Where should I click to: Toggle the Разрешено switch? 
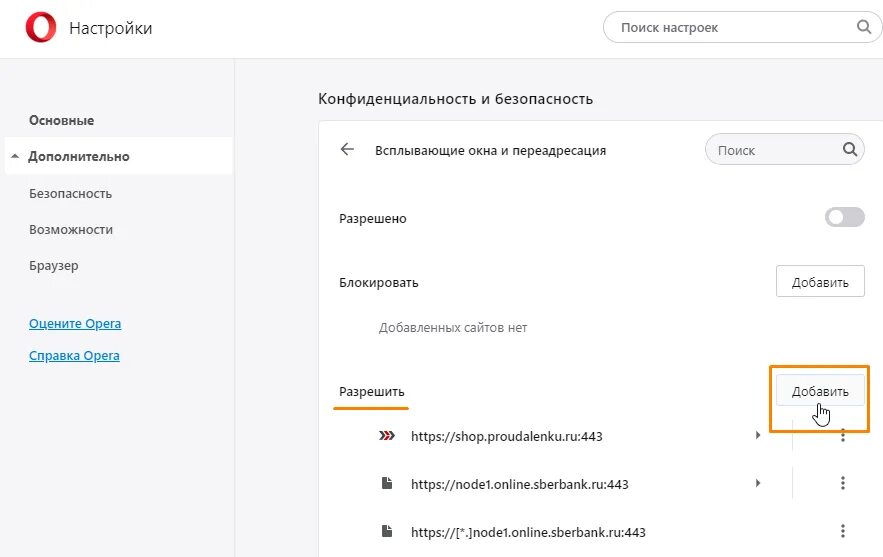pos(844,218)
